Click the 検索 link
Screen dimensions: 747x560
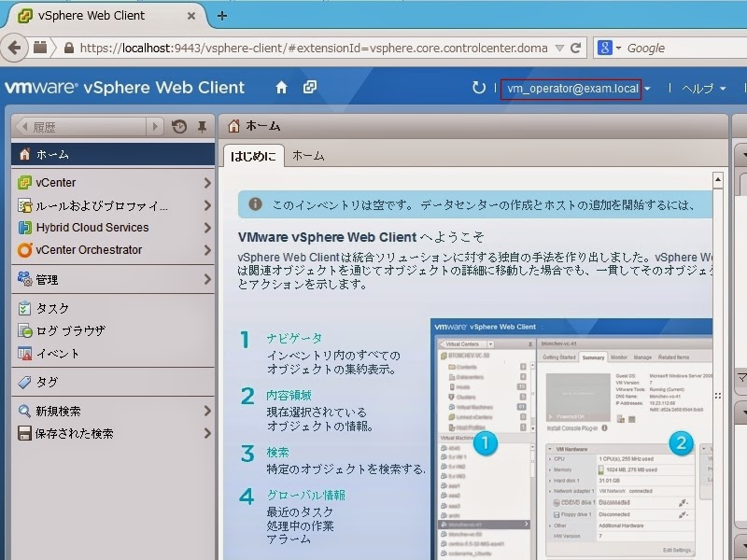tap(277, 453)
